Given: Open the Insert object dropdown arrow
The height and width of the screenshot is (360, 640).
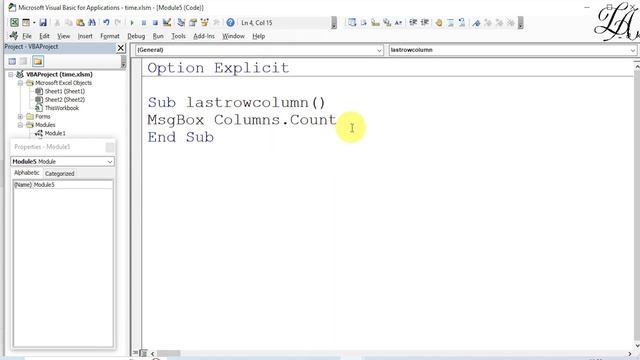Looking at the screenshot, I should point(34,23).
